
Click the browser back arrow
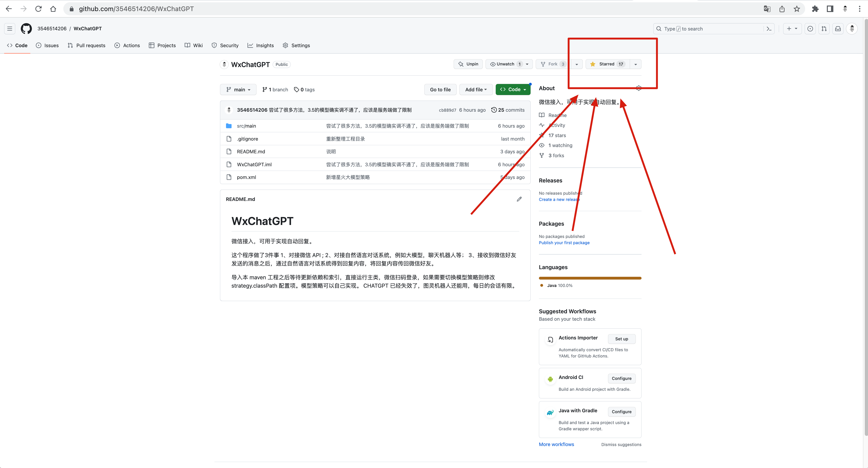[x=9, y=9]
